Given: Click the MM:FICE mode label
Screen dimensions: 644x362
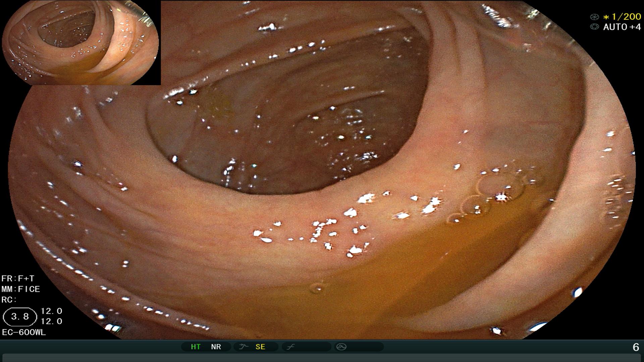Looking at the screenshot, I should 21,289.
